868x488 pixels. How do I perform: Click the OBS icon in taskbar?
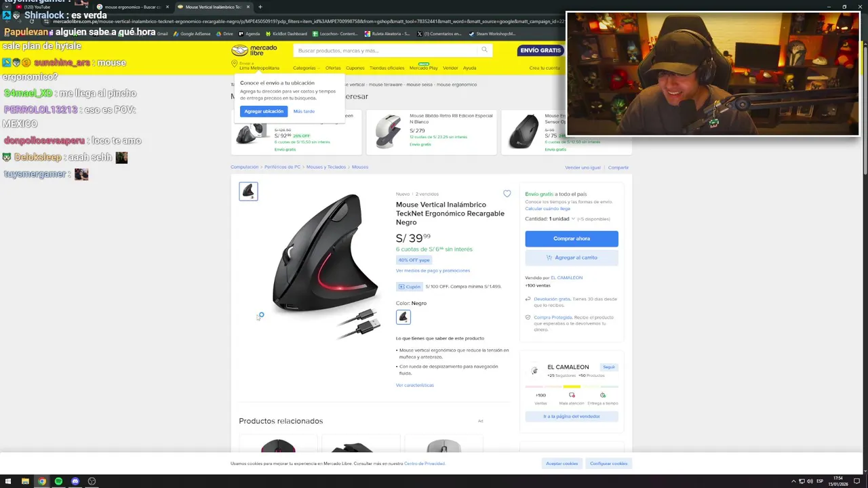point(92,481)
